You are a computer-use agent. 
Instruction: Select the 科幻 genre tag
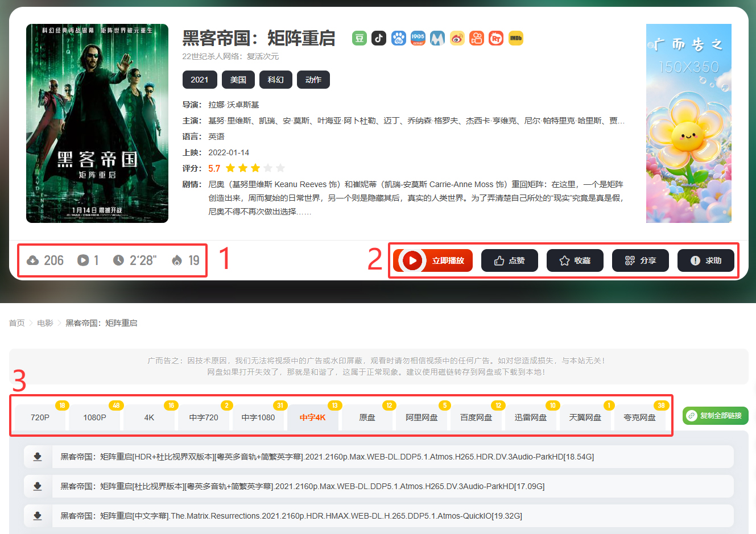pyautogui.click(x=276, y=80)
